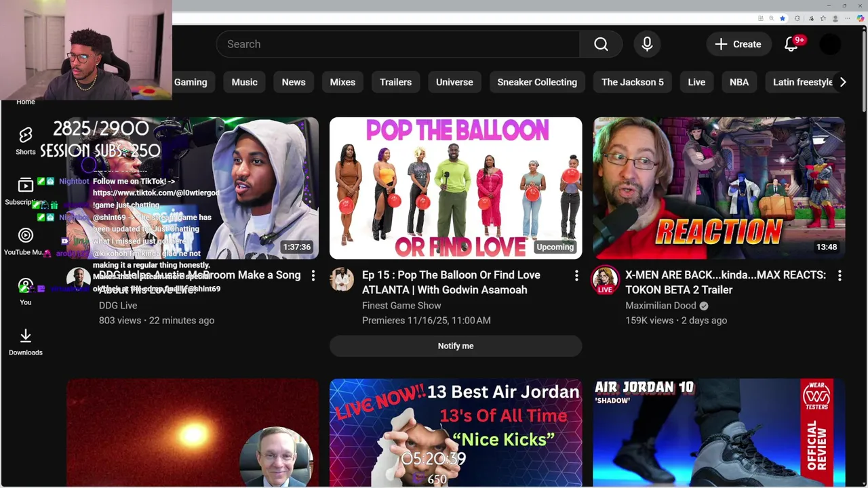Viewport: 868px width, 488px height.
Task: Select The Jackson 5 chip
Action: coord(633,82)
